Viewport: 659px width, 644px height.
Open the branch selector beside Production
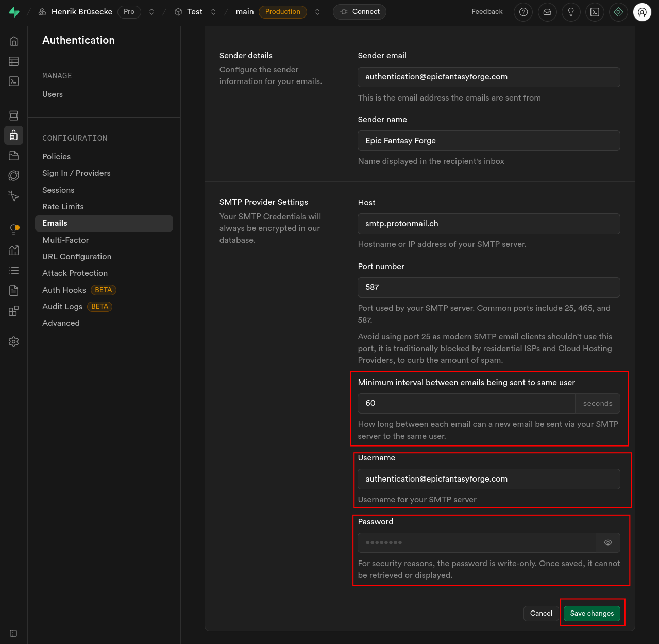click(x=317, y=12)
